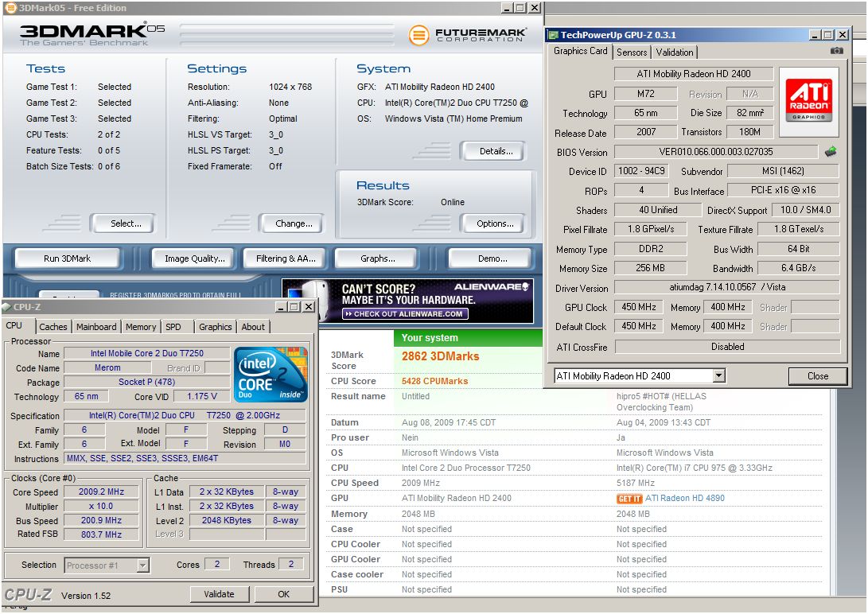Image resolution: width=868 pixels, height=614 pixels.
Task: Click the Futuremark orange logo icon
Action: click(418, 36)
